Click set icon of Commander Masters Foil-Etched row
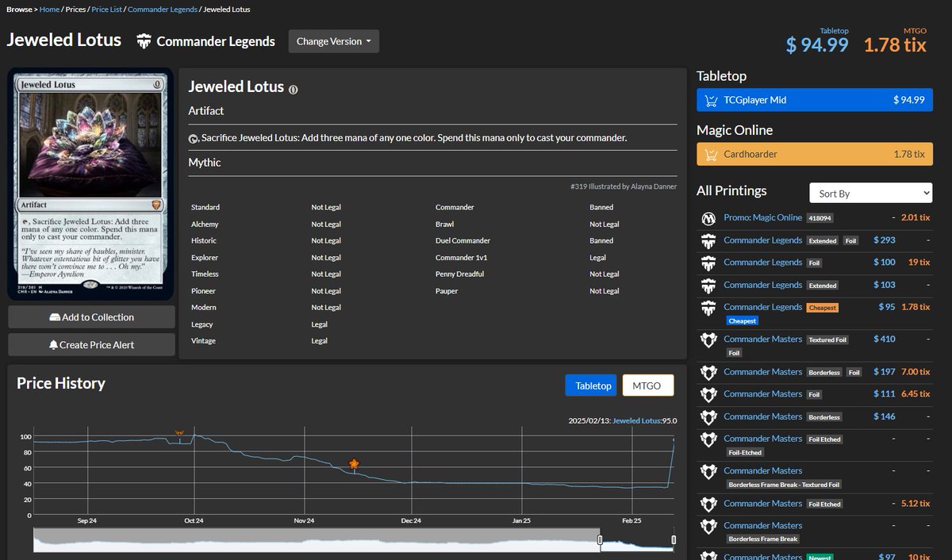 click(709, 439)
